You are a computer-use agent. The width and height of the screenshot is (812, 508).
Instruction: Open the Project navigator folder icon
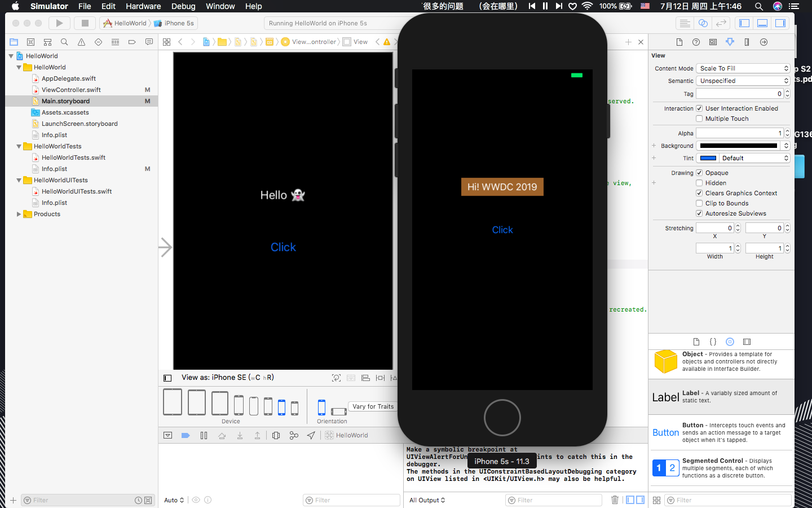pos(14,42)
